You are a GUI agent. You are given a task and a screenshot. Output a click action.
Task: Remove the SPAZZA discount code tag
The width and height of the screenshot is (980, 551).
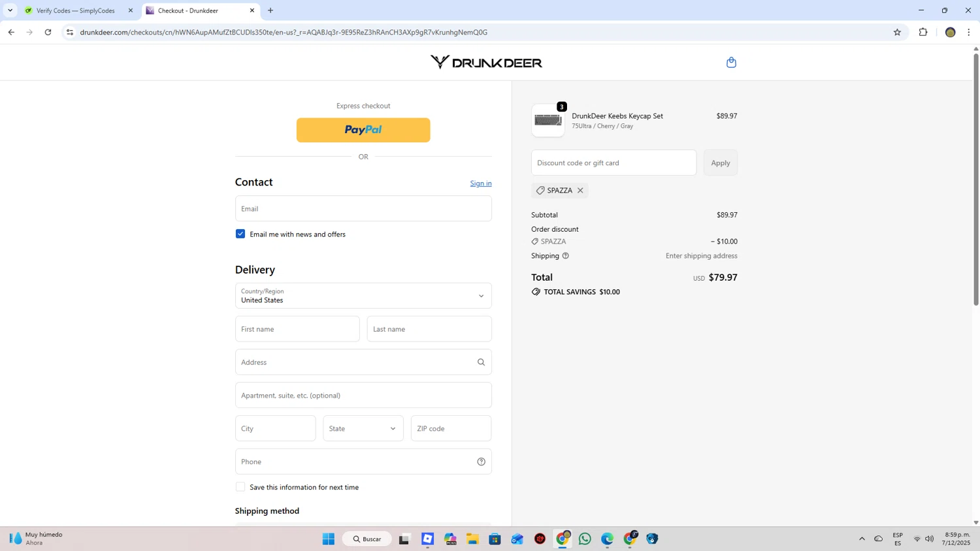tap(580, 191)
